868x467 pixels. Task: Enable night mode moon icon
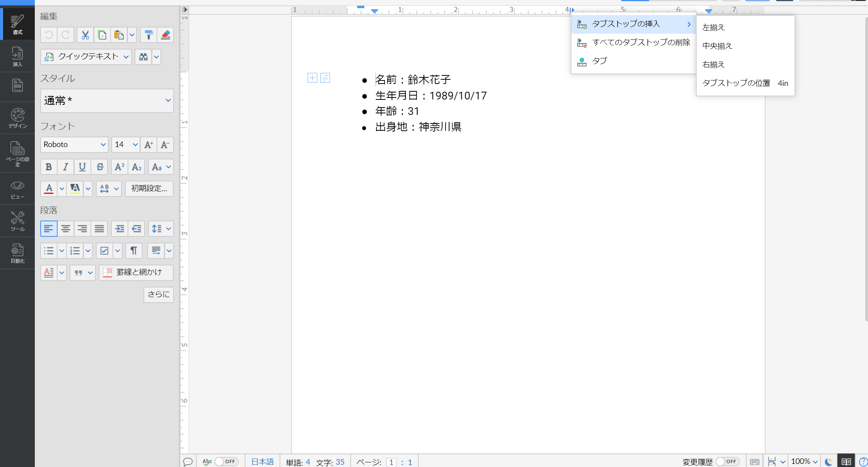(829, 462)
